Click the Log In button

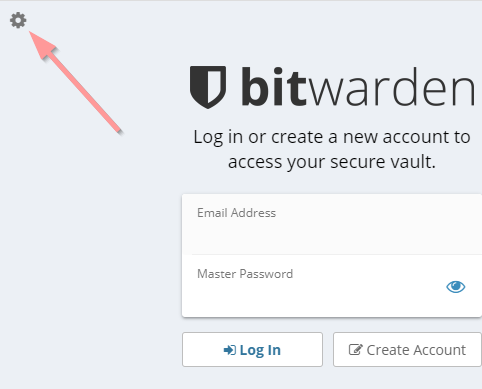coord(252,349)
